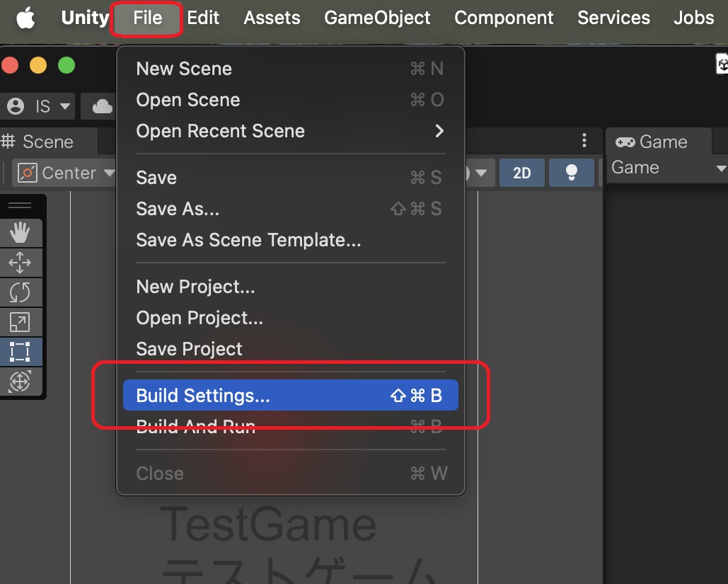Open the GameObject menu
This screenshot has height=584, width=728.
(377, 18)
